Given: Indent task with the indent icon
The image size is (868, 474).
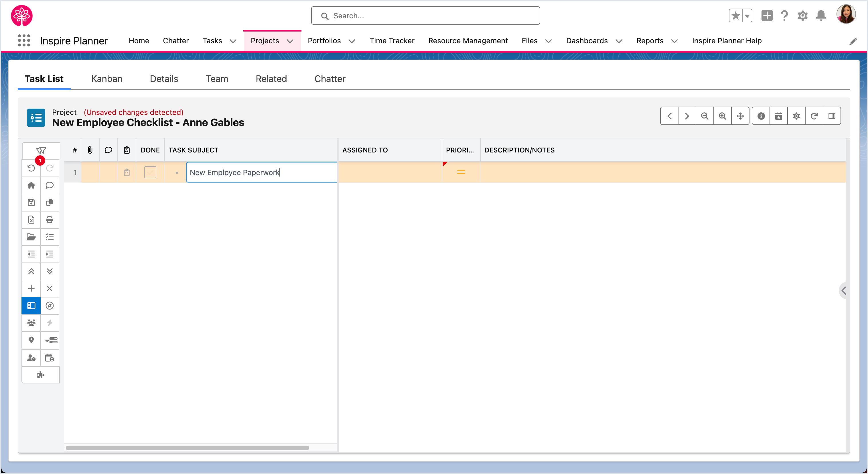Looking at the screenshot, I should point(50,254).
